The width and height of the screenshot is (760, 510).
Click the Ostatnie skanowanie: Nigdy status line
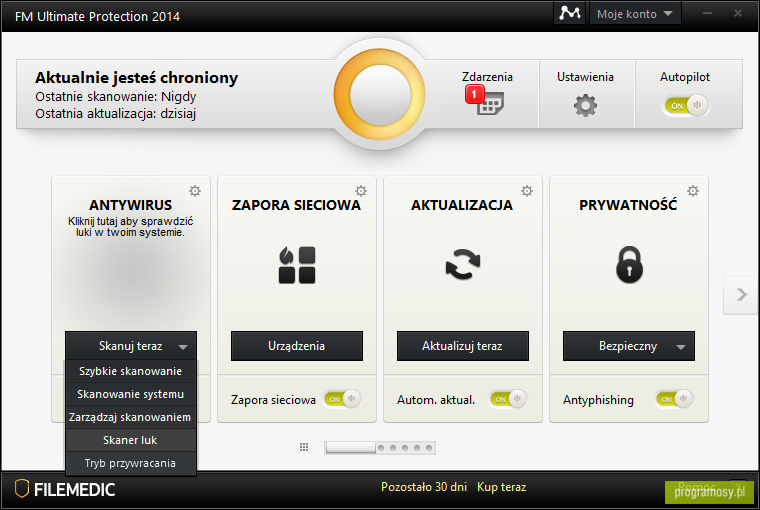[x=115, y=96]
